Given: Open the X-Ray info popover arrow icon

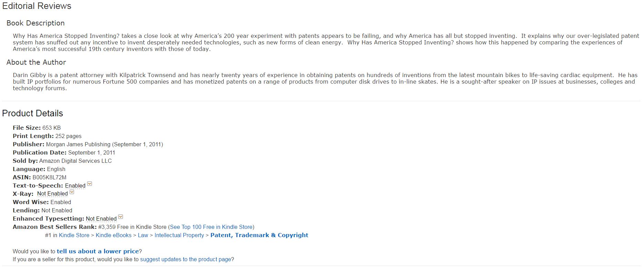Looking at the screenshot, I should click(x=72, y=192).
